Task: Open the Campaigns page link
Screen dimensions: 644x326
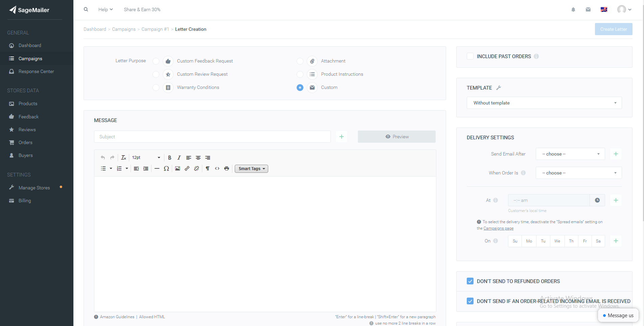Action: pos(499,228)
